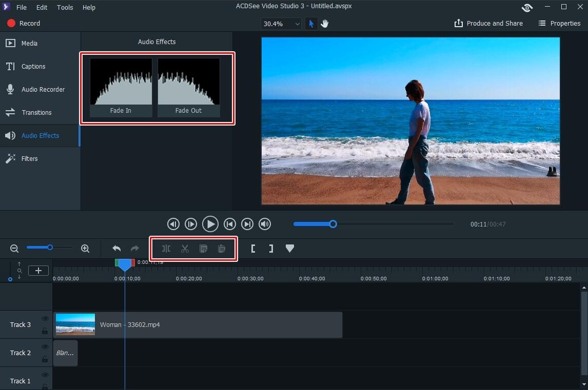Select the Copy icon on the timeline toolbar
Image resolution: width=588 pixels, height=390 pixels.
[203, 249]
